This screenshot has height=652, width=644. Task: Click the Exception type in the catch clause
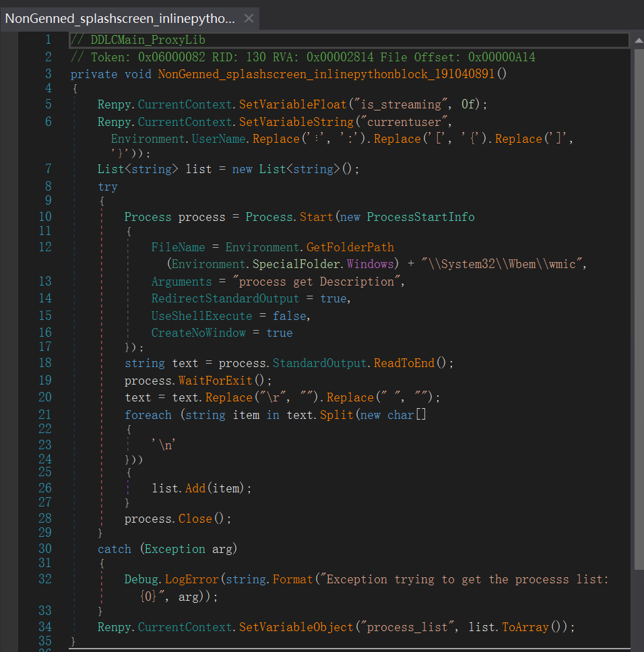[x=176, y=549]
